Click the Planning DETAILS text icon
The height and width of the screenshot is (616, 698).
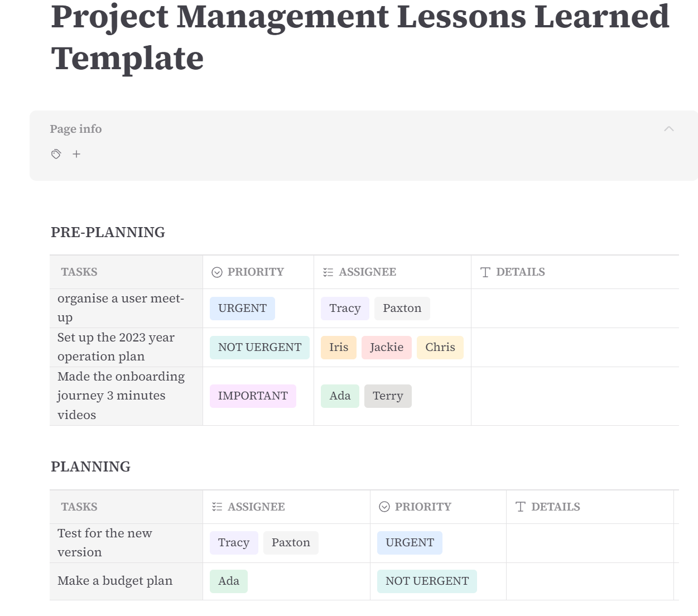(521, 507)
